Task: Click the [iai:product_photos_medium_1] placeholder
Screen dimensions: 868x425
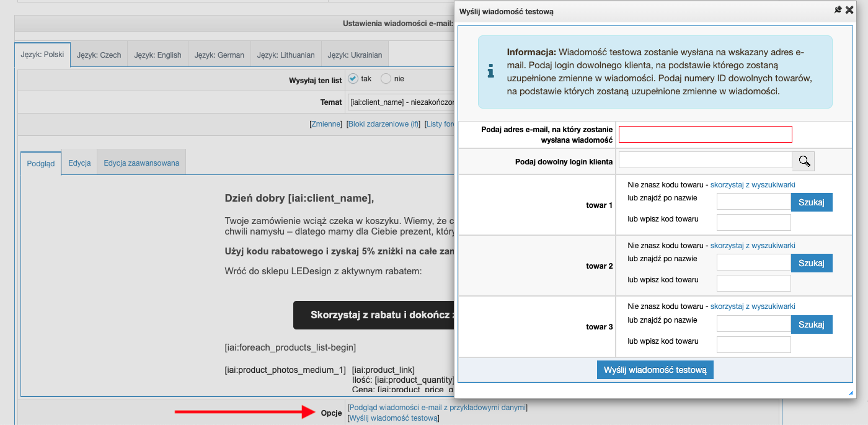Action: (x=285, y=370)
